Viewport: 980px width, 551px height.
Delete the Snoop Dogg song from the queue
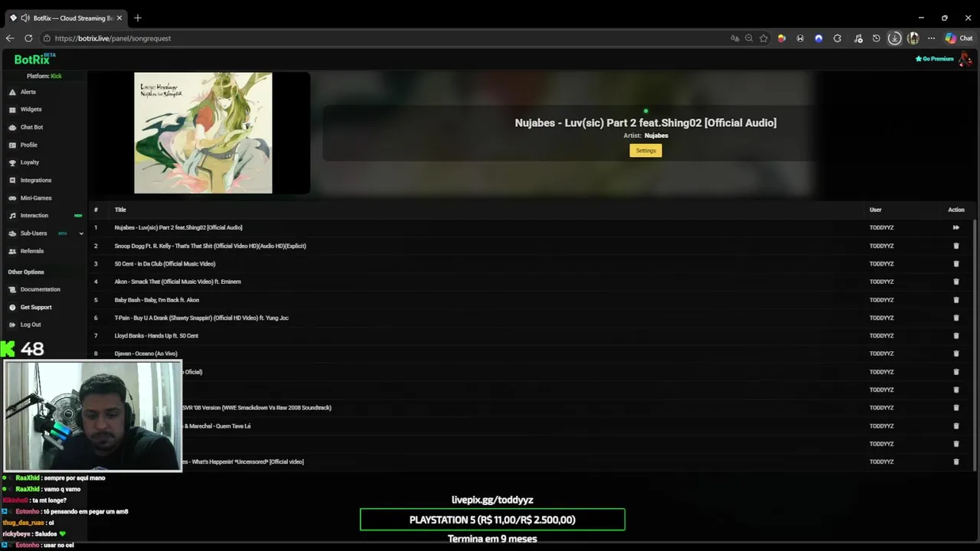coord(955,246)
